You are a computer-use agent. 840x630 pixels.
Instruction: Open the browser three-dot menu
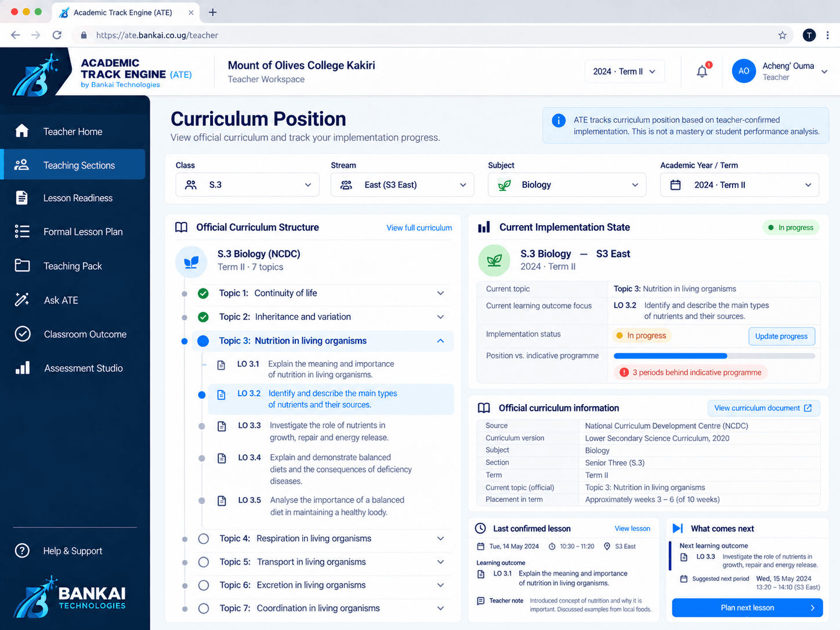point(828,35)
